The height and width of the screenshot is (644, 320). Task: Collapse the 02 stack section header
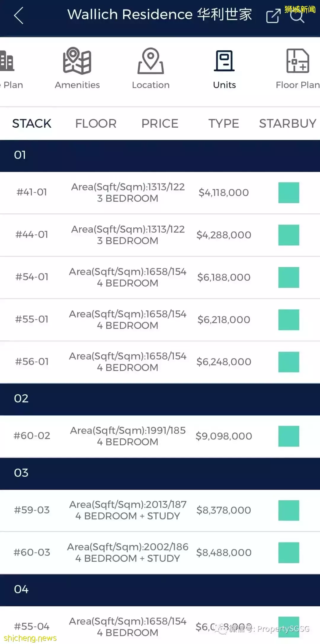(160, 399)
